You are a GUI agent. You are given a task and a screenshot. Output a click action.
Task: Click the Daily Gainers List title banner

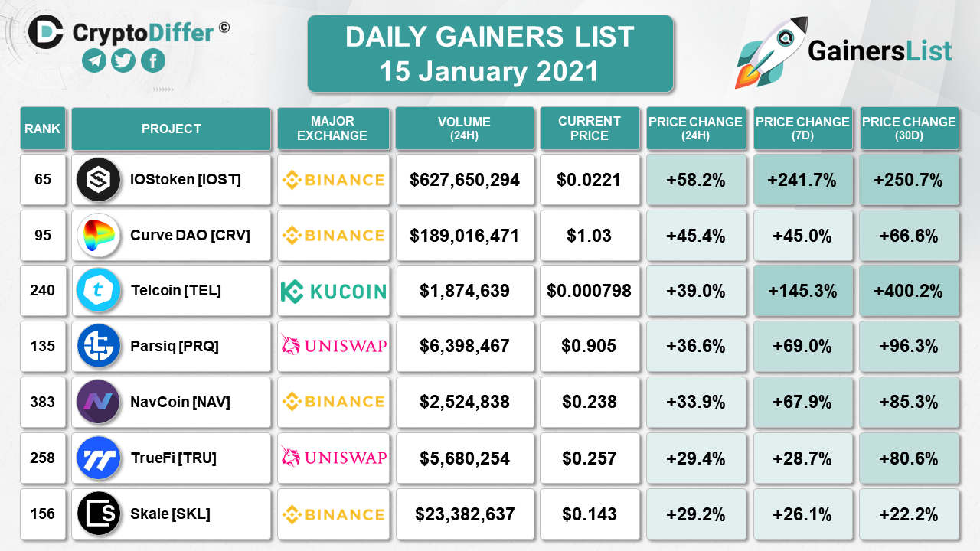tap(490, 54)
